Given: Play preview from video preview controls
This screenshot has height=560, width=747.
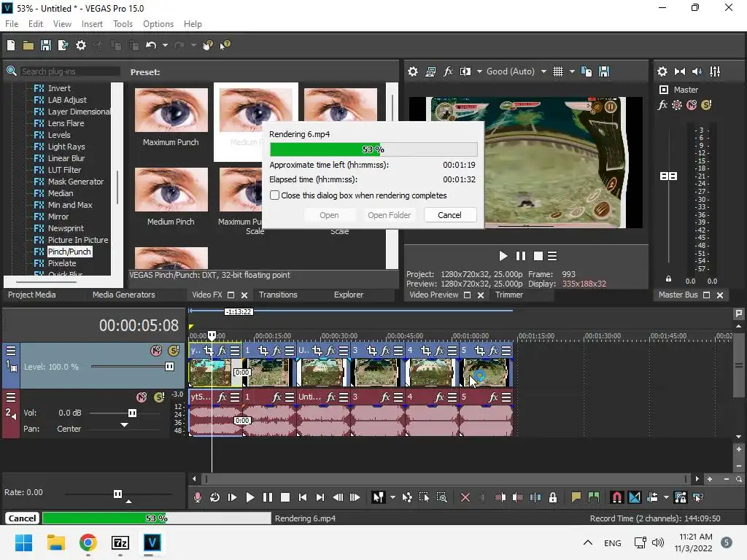Looking at the screenshot, I should (503, 256).
